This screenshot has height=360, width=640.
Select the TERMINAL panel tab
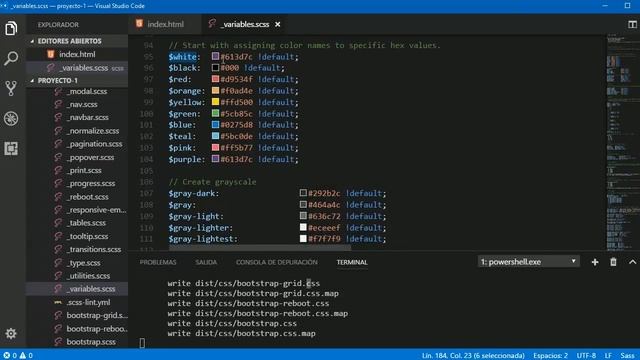(x=352, y=262)
